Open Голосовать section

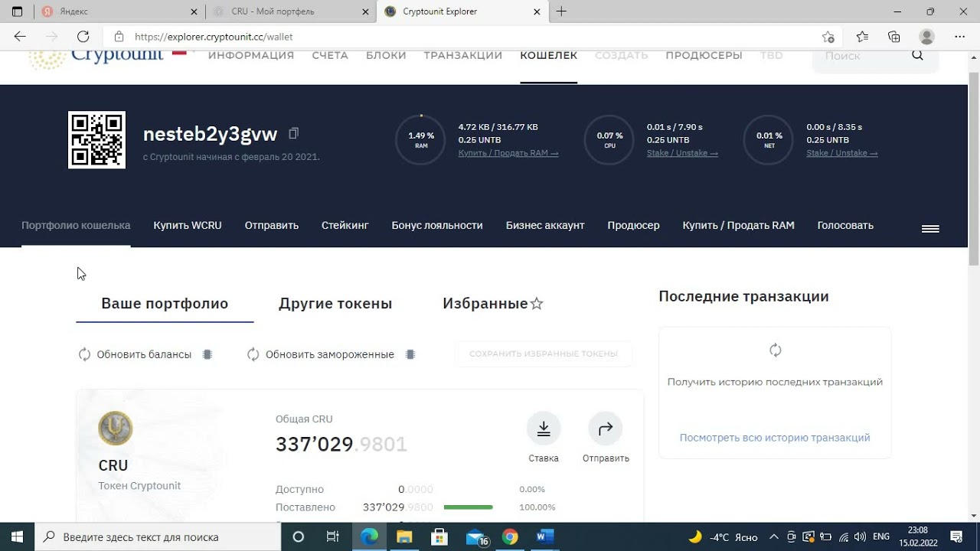(x=845, y=226)
